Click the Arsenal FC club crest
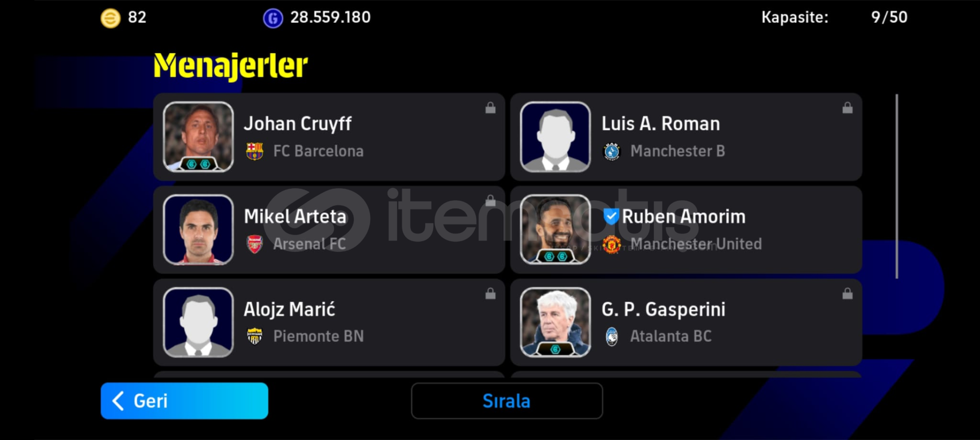 [x=254, y=244]
